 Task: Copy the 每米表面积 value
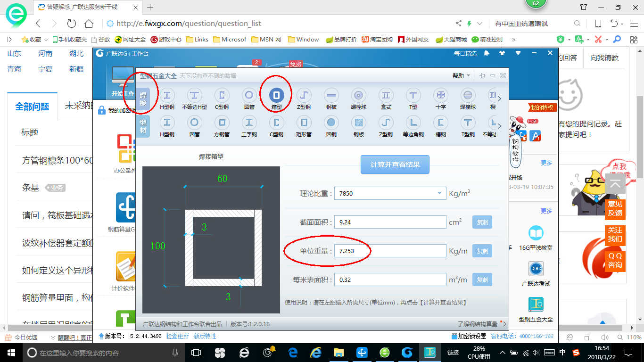(482, 280)
